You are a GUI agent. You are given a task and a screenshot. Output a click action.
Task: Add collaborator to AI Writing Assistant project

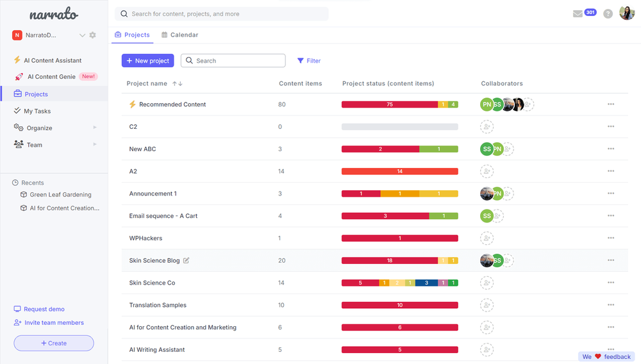click(487, 349)
